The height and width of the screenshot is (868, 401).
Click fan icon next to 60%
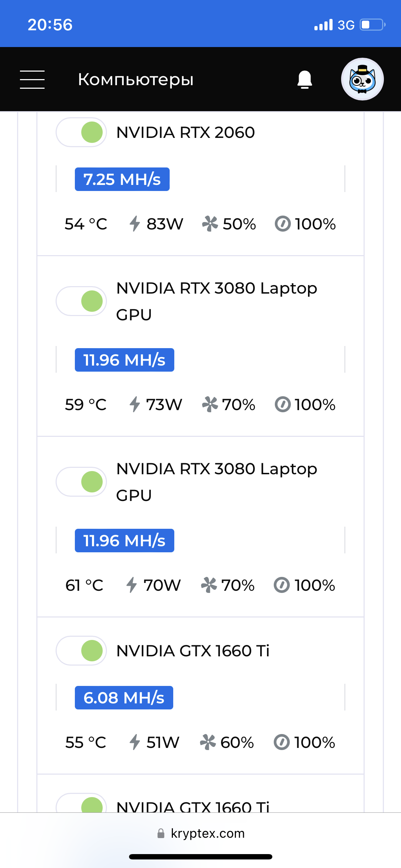[208, 742]
